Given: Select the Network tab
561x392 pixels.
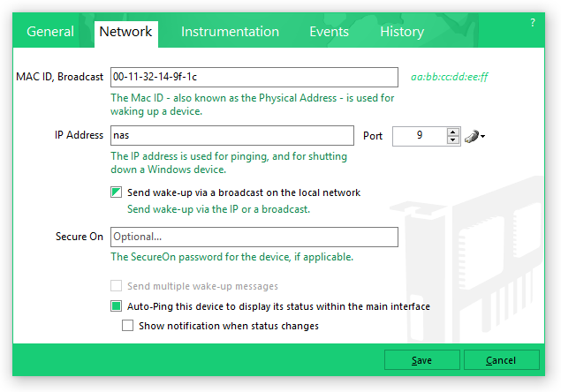Looking at the screenshot, I should click(x=125, y=32).
